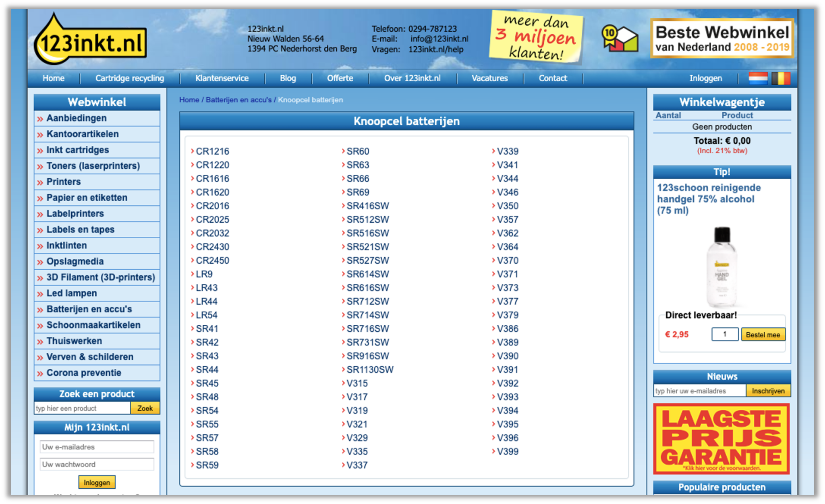Click the product search input field
Screen dimensions: 825x504
82,408
